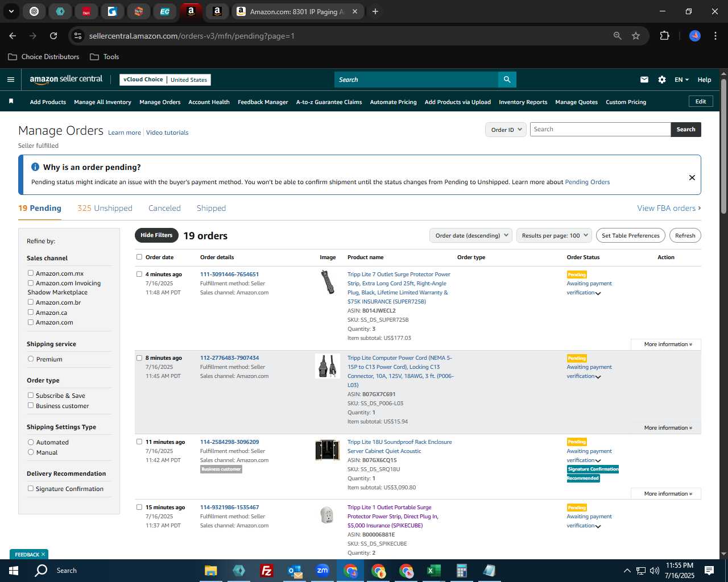Screen dimensions: 728x582
Task: Open the tab search dropdown arrow
Action: click(x=11, y=11)
